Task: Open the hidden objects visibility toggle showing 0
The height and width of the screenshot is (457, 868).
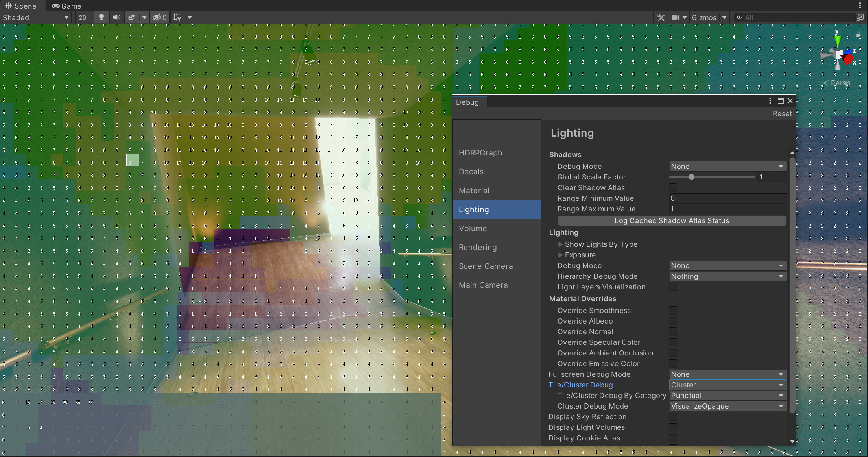Action: [x=159, y=17]
